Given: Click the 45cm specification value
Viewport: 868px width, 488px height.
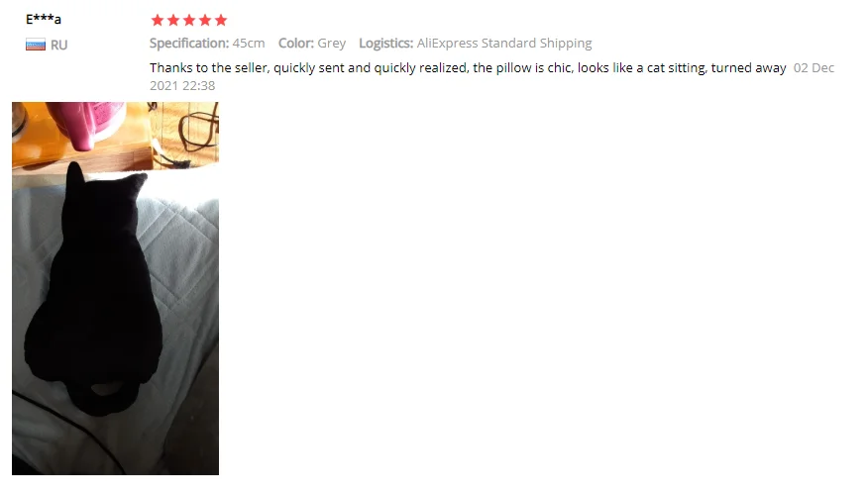Looking at the screenshot, I should [x=249, y=44].
